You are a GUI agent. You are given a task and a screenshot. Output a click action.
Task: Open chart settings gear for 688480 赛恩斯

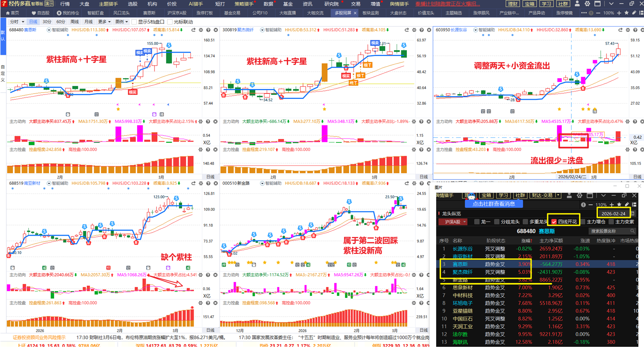(201, 30)
